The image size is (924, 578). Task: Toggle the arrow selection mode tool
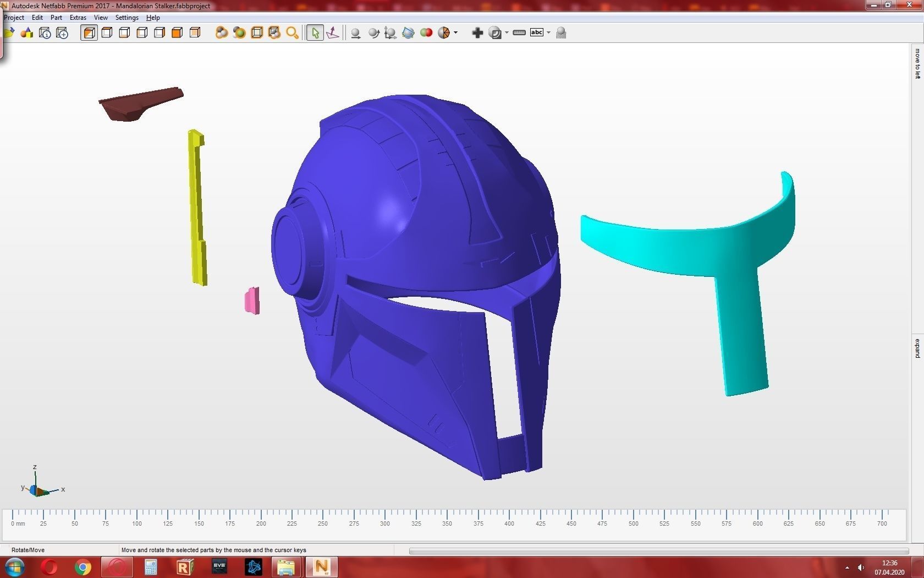[x=315, y=33]
